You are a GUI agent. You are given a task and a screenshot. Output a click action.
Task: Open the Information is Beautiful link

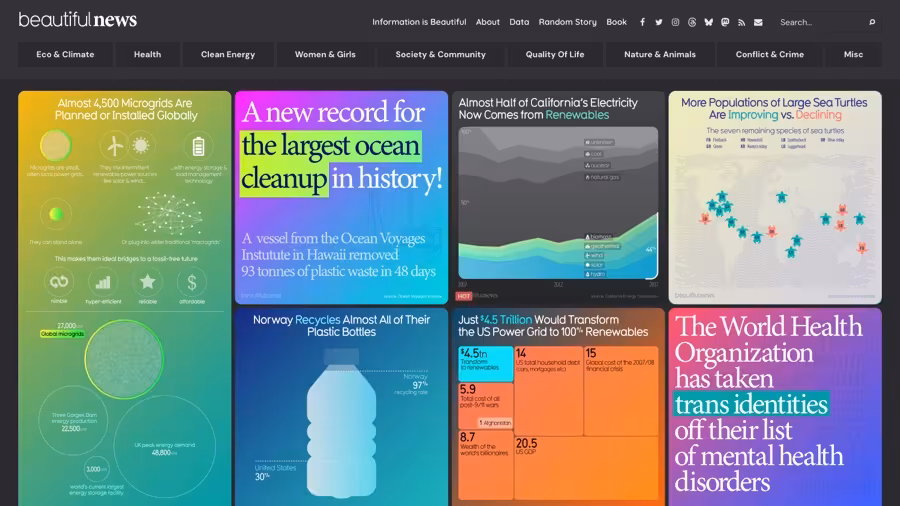pyautogui.click(x=419, y=22)
